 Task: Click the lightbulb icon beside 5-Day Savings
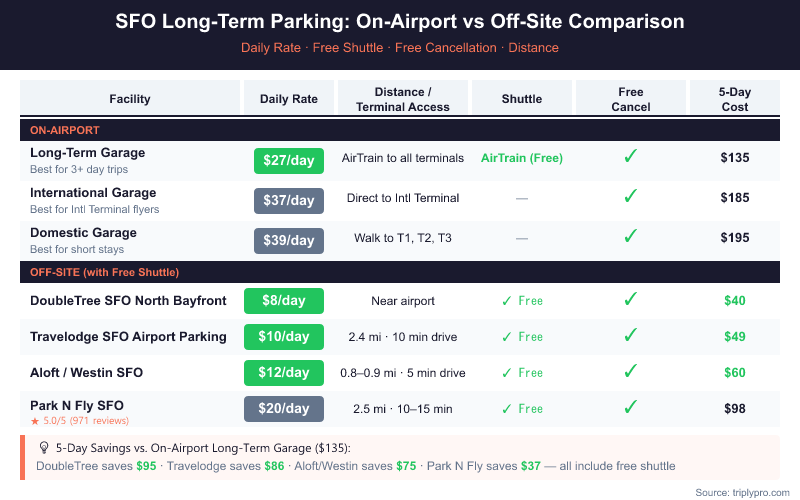pos(43,448)
